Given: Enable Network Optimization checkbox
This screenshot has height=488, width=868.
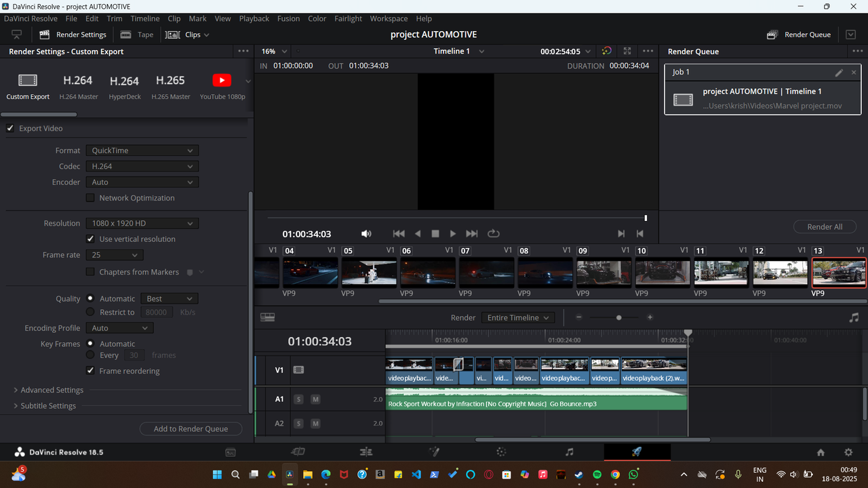Looking at the screenshot, I should 90,197.
